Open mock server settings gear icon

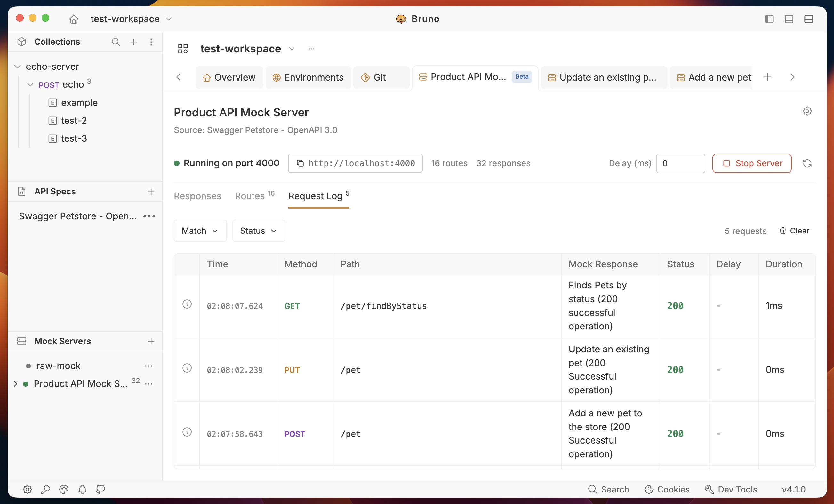tap(807, 111)
